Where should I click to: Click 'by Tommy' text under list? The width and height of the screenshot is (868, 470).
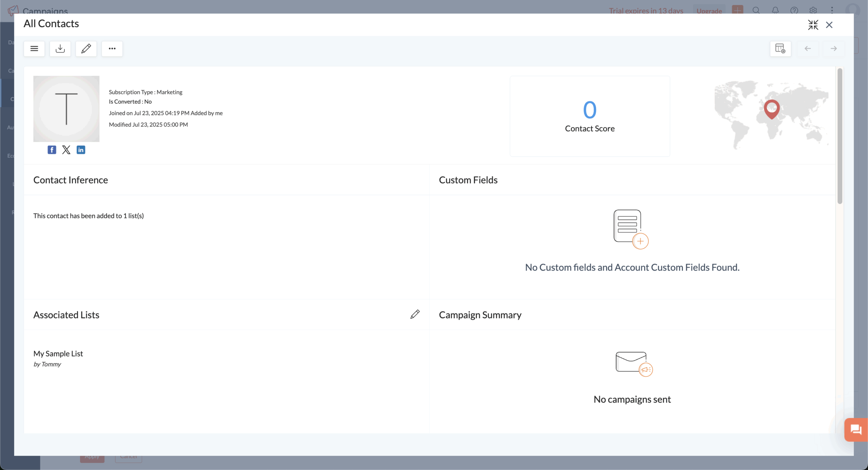pyautogui.click(x=47, y=364)
